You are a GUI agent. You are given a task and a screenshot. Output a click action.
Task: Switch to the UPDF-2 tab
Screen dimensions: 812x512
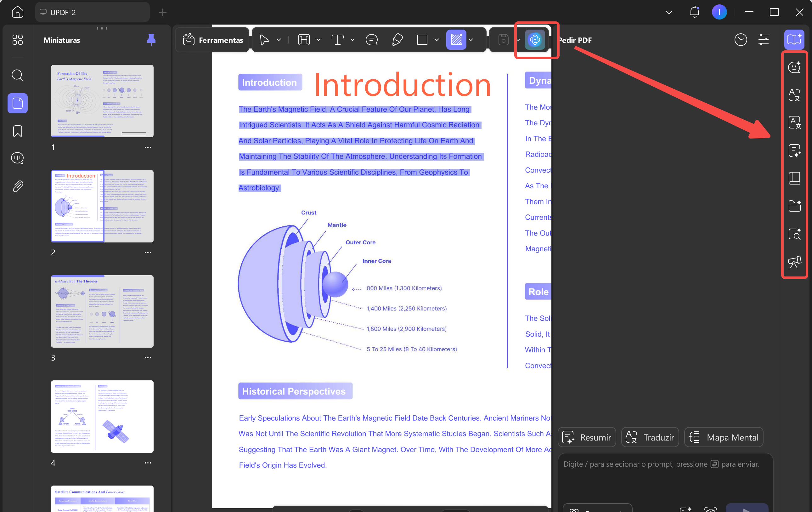coord(92,12)
